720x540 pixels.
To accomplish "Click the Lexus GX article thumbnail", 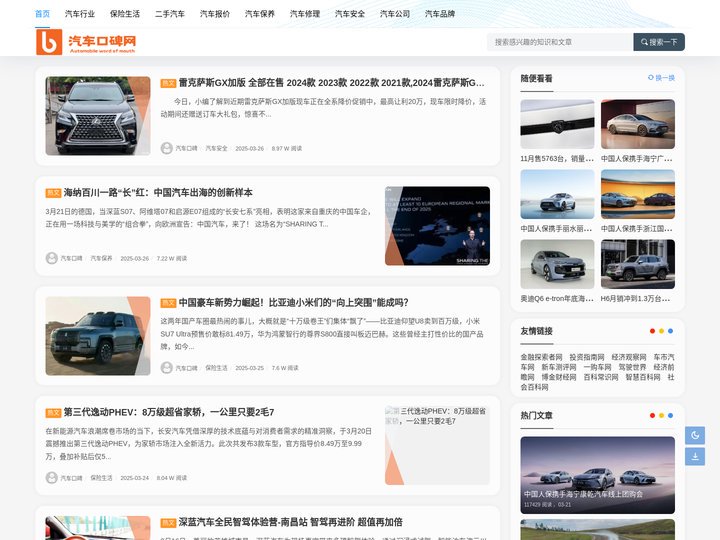I will point(98,116).
